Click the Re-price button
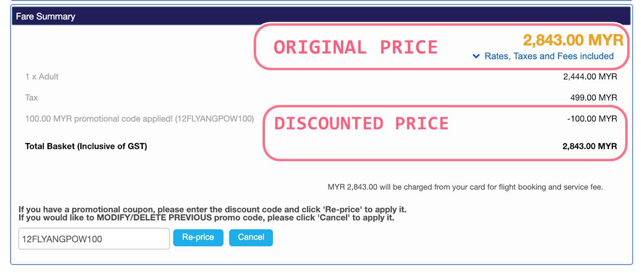The height and width of the screenshot is (273, 644). pyautogui.click(x=198, y=237)
